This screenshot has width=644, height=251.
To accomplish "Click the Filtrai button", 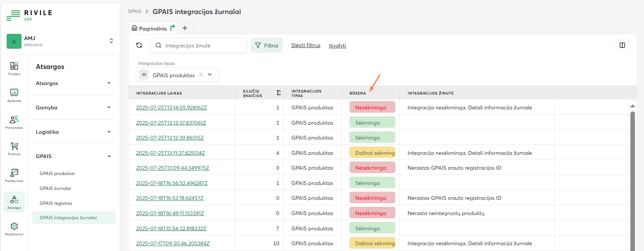I will 266,45.
